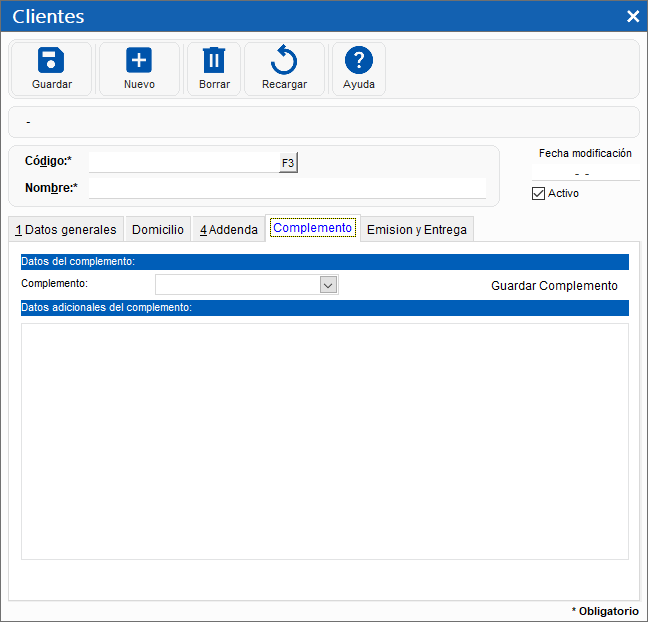Go to Emision y Entrega tab

pos(416,229)
